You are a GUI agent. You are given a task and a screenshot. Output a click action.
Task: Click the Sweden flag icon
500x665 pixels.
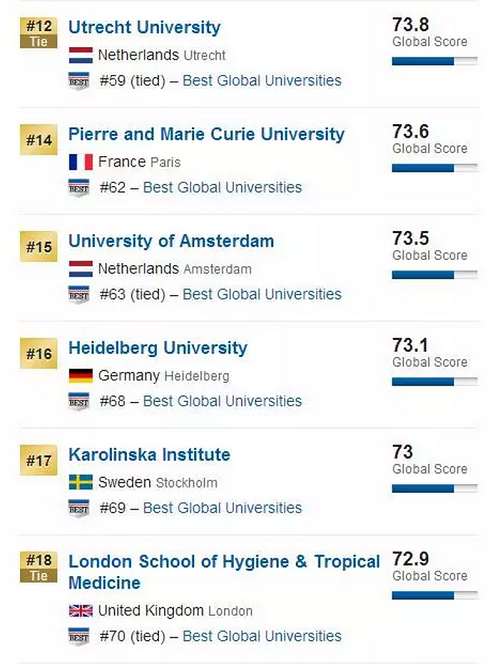click(x=81, y=483)
